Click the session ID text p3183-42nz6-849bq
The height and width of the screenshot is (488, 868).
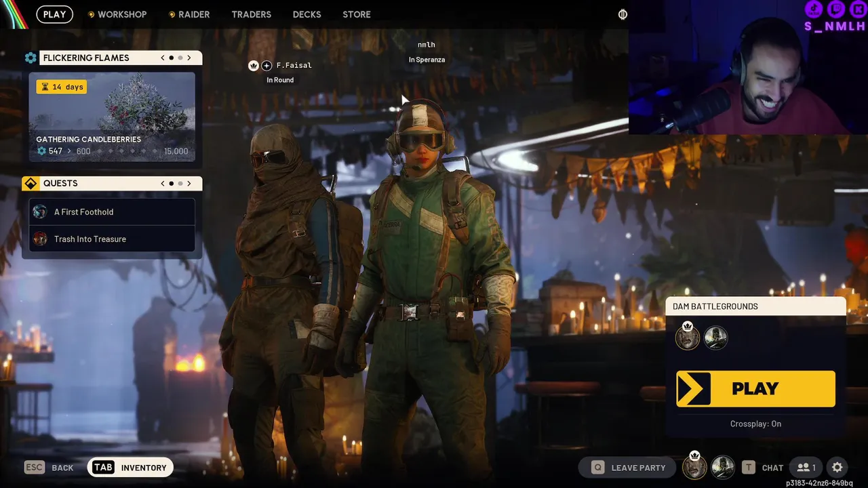[x=819, y=483]
